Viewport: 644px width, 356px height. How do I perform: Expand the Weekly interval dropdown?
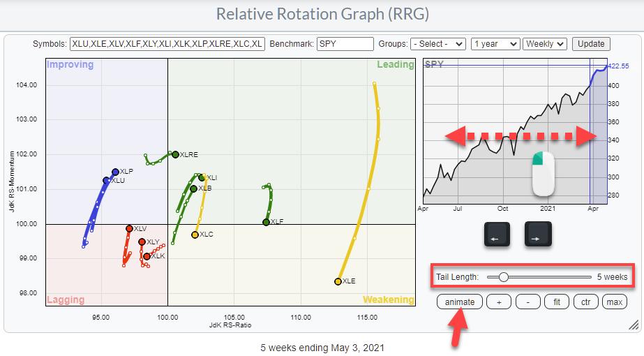pos(545,44)
